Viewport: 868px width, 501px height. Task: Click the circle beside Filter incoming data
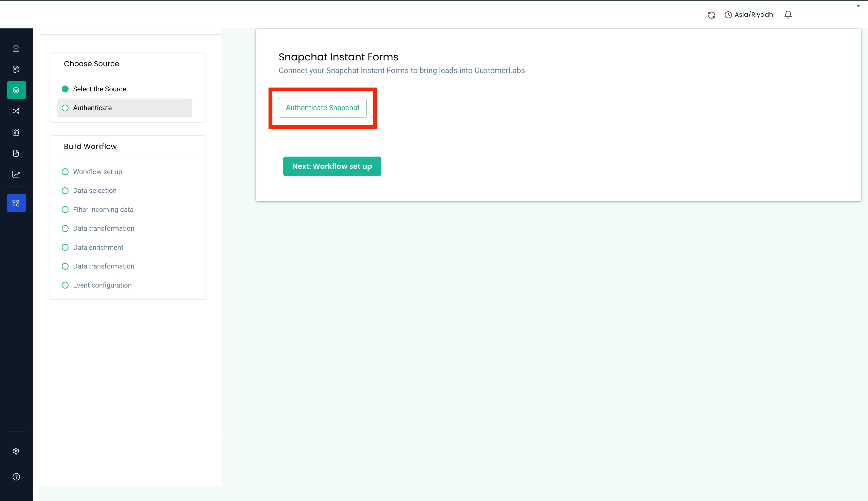point(65,210)
